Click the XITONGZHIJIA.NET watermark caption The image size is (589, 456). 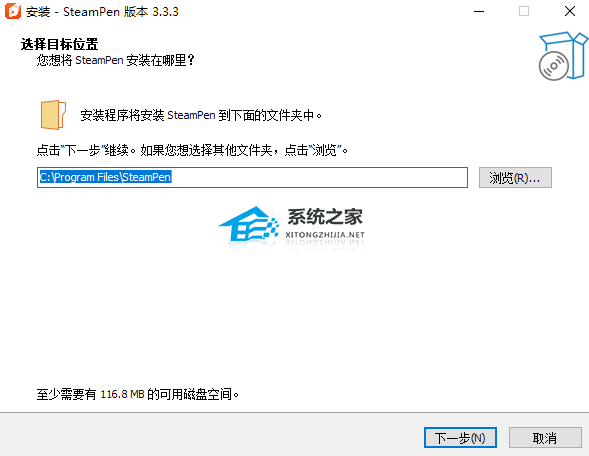pyautogui.click(x=325, y=235)
